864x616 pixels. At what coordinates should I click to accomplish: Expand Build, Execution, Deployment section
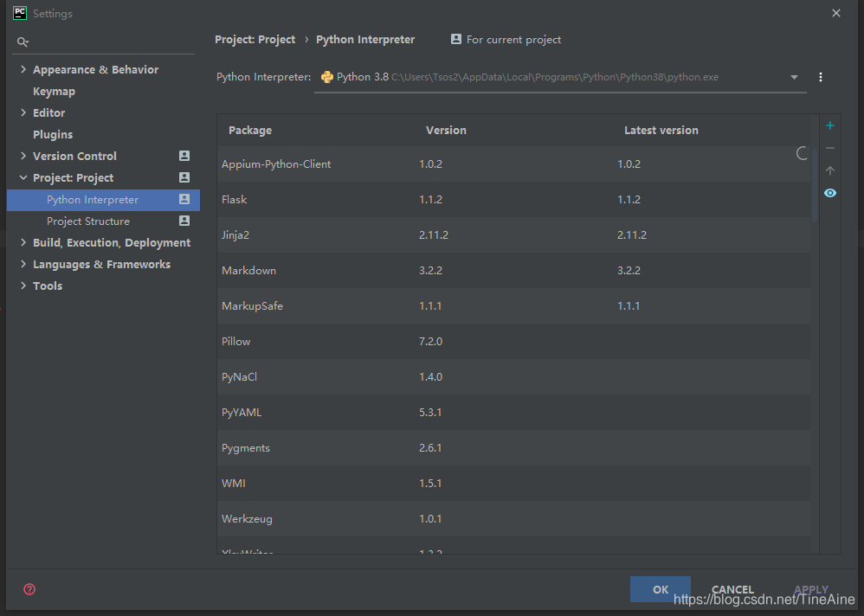tap(23, 242)
